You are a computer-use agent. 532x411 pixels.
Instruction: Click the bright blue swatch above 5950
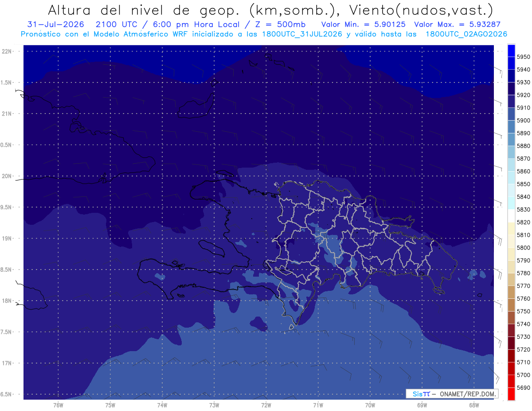click(511, 51)
